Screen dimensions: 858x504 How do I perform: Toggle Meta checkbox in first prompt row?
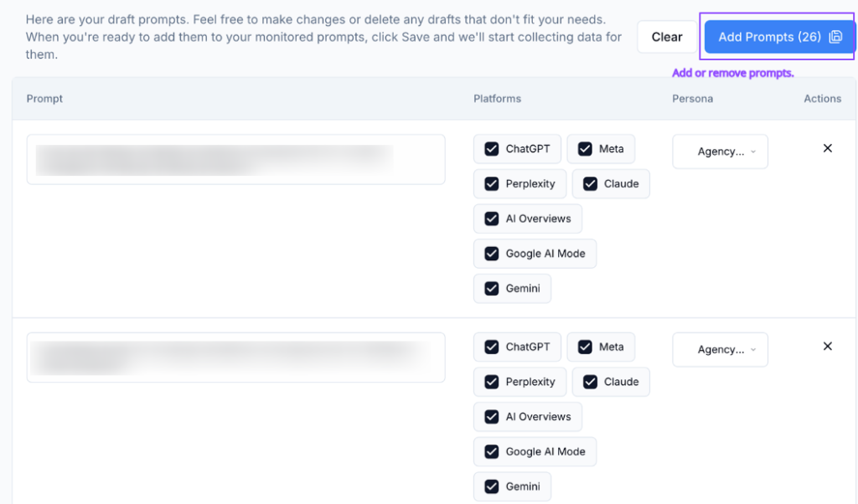pos(585,149)
